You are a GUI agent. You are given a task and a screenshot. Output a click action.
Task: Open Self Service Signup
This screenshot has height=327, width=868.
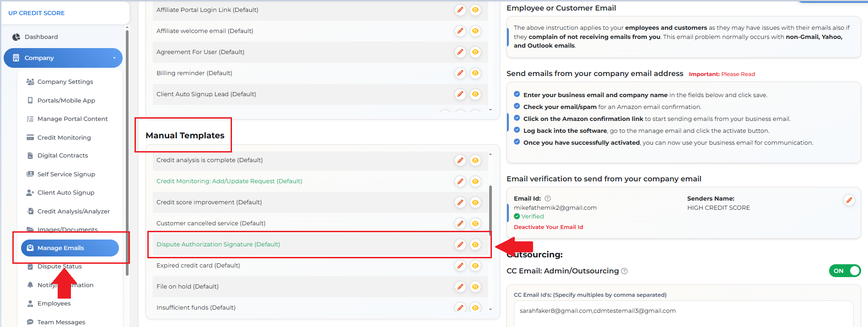tap(66, 174)
